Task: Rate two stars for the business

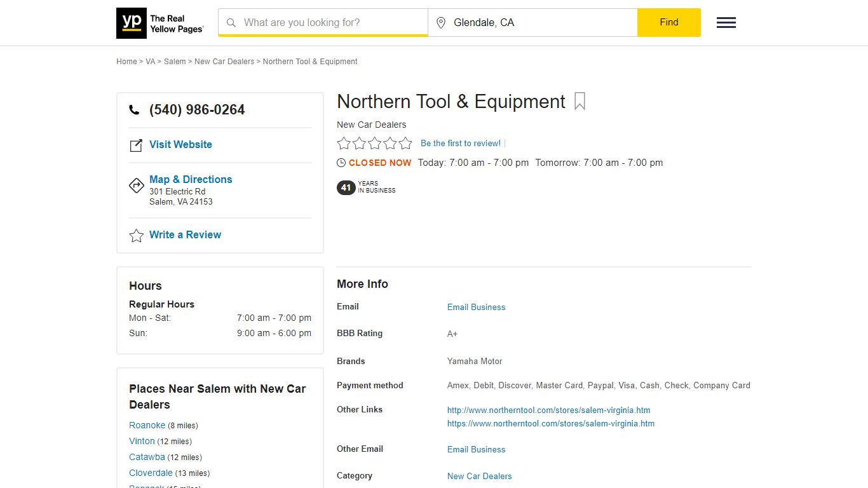Action: [x=360, y=144]
